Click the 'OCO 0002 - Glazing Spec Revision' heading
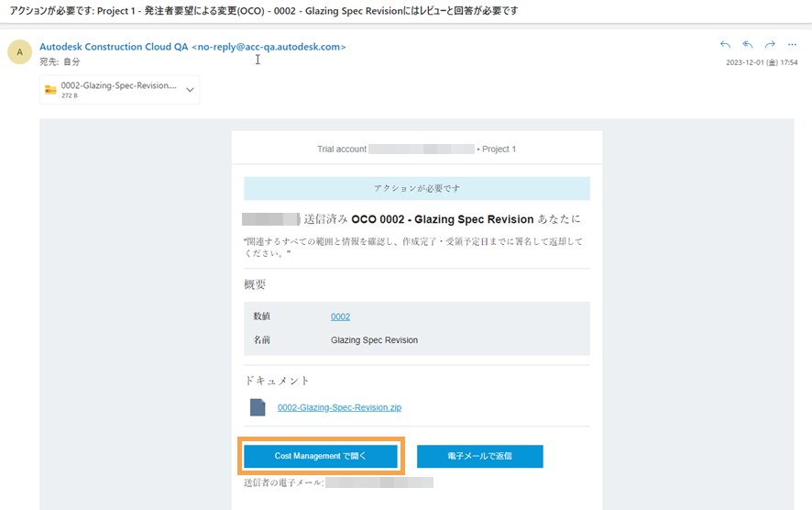Screen dimensions: 812x510 (443, 219)
